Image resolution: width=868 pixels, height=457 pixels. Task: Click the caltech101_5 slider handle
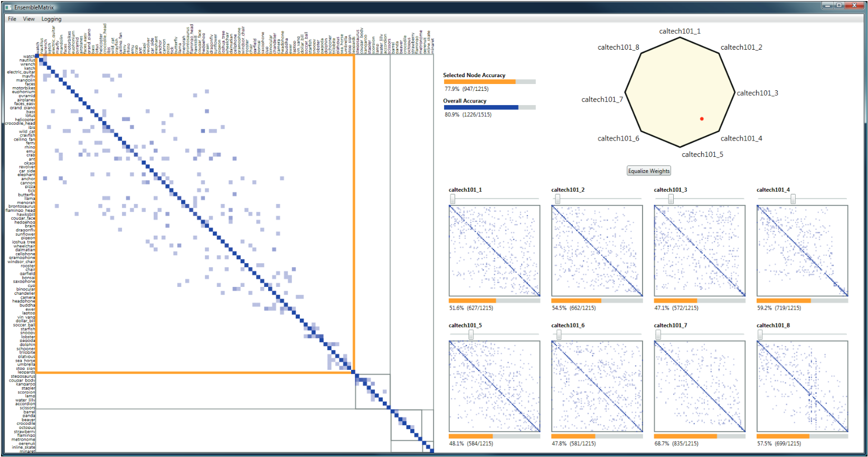pos(471,334)
